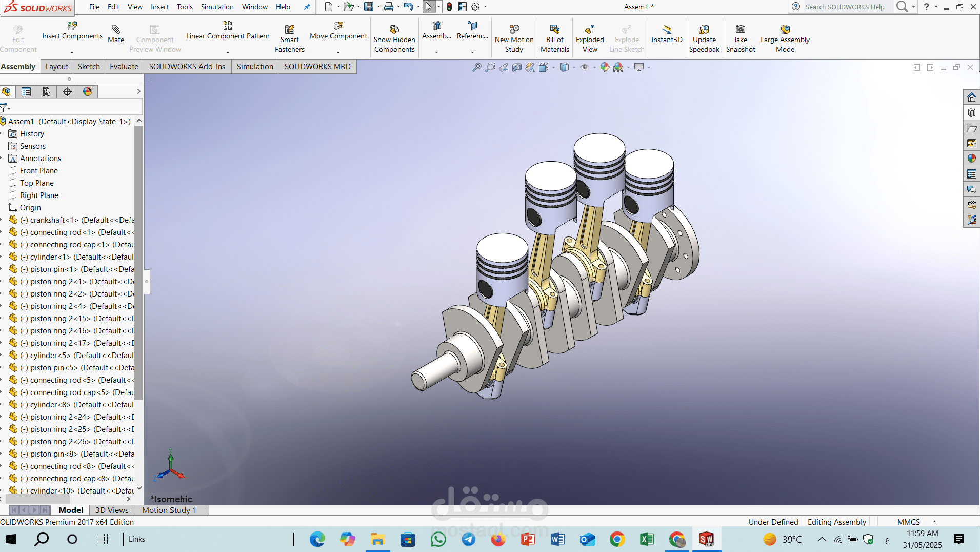Select the Mate tool
Viewport: 980px width, 552px height.
click(x=116, y=33)
